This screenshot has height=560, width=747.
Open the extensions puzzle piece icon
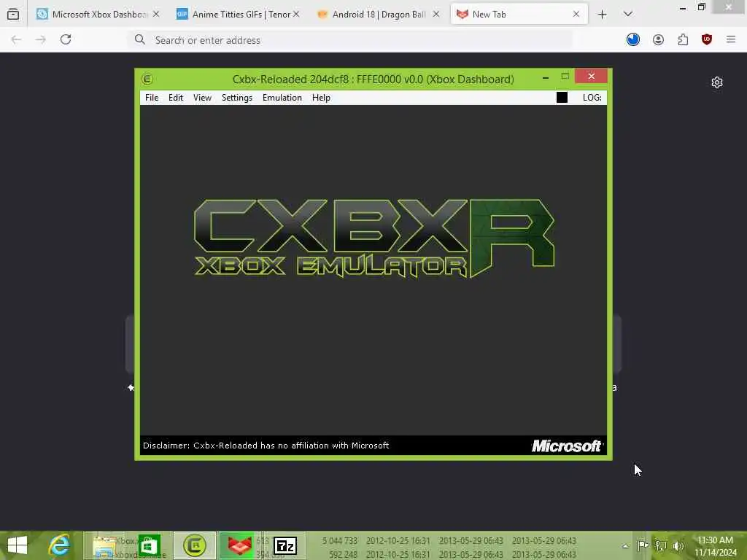683,39
